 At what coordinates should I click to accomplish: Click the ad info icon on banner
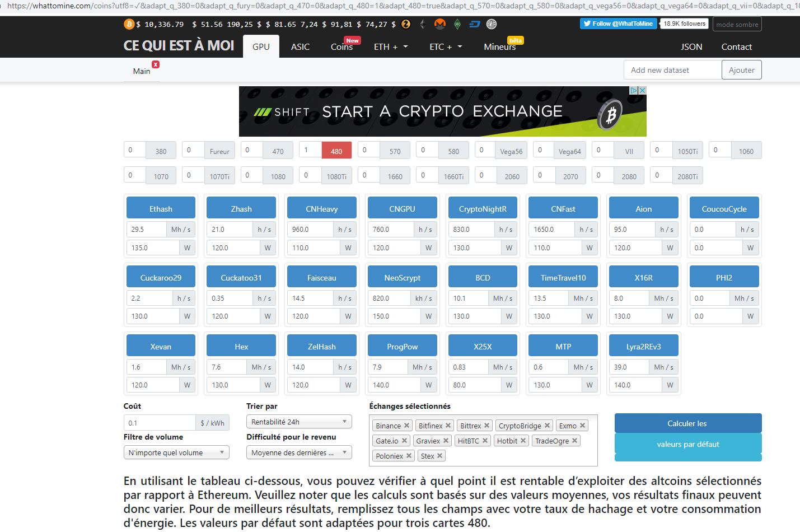coord(634,90)
